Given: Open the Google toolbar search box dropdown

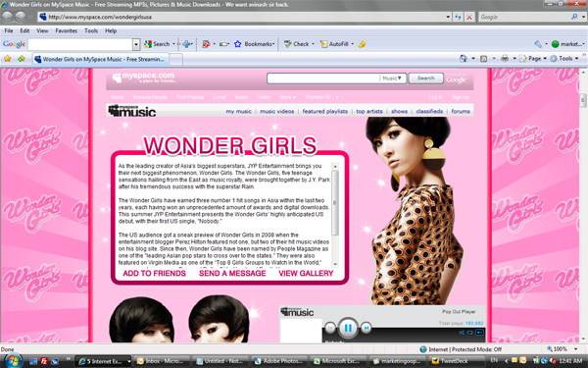Looking at the screenshot, I should coord(136,44).
